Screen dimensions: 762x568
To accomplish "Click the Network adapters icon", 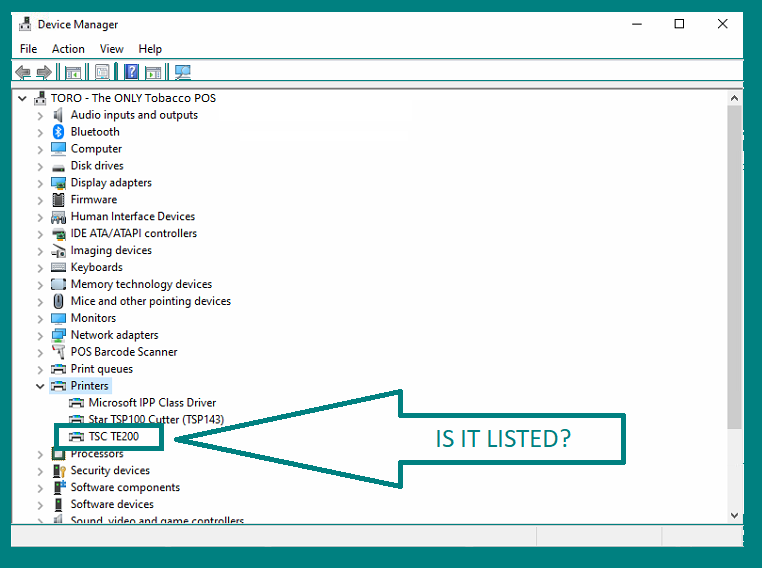I will (x=58, y=335).
